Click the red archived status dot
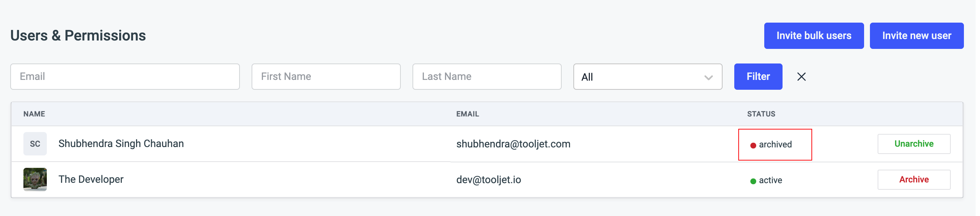Viewport: 980px width, 216px height. (x=753, y=145)
